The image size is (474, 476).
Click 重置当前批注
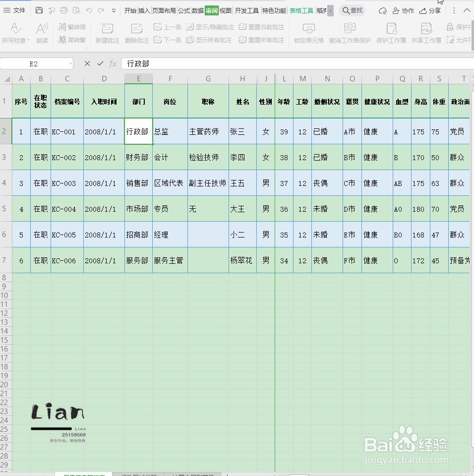tap(261, 27)
